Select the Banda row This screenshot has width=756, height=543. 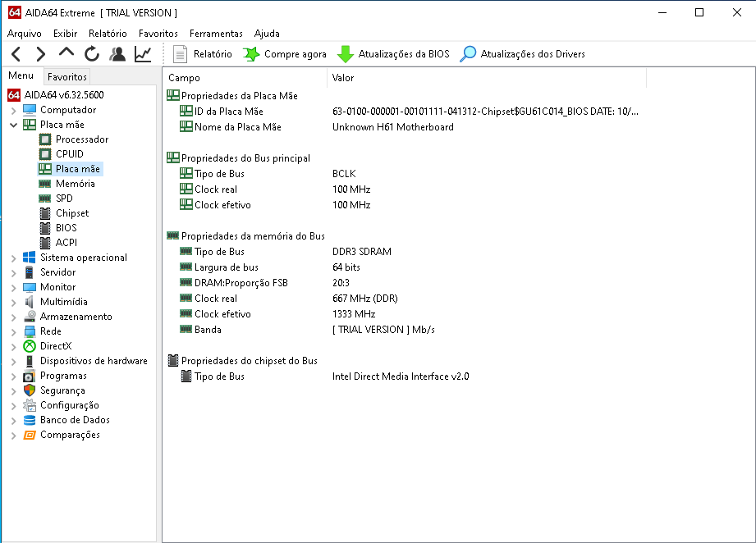(307, 330)
